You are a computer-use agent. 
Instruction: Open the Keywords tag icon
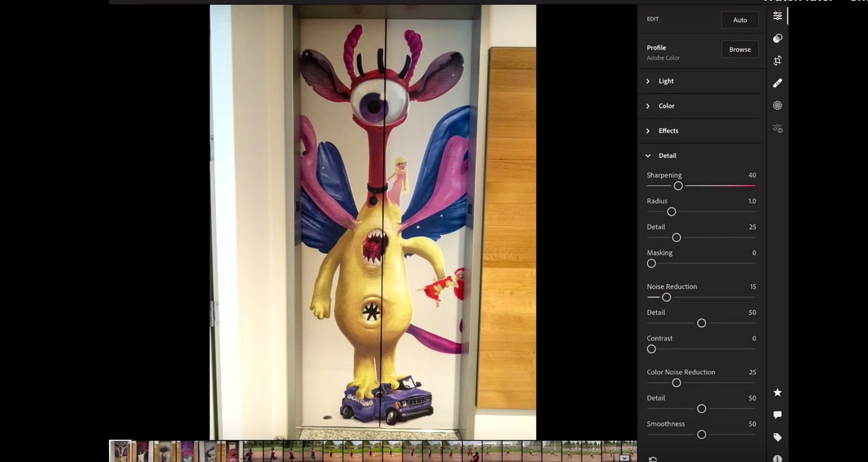[777, 437]
